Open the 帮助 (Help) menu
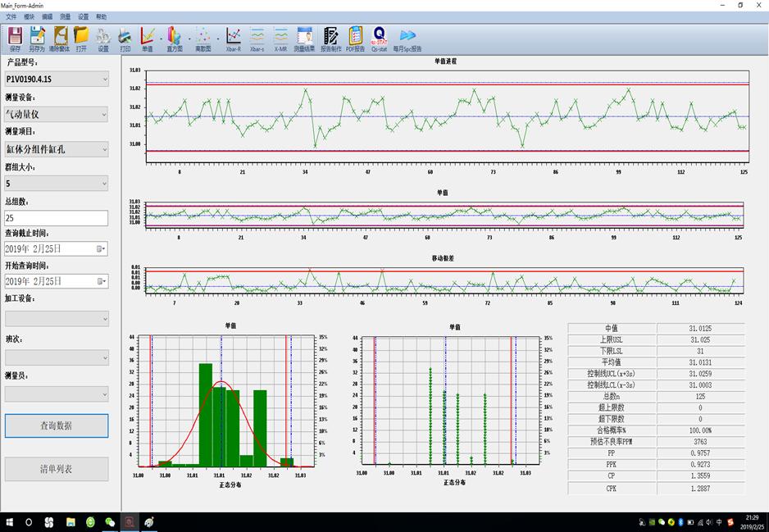769x532 pixels. coord(102,16)
